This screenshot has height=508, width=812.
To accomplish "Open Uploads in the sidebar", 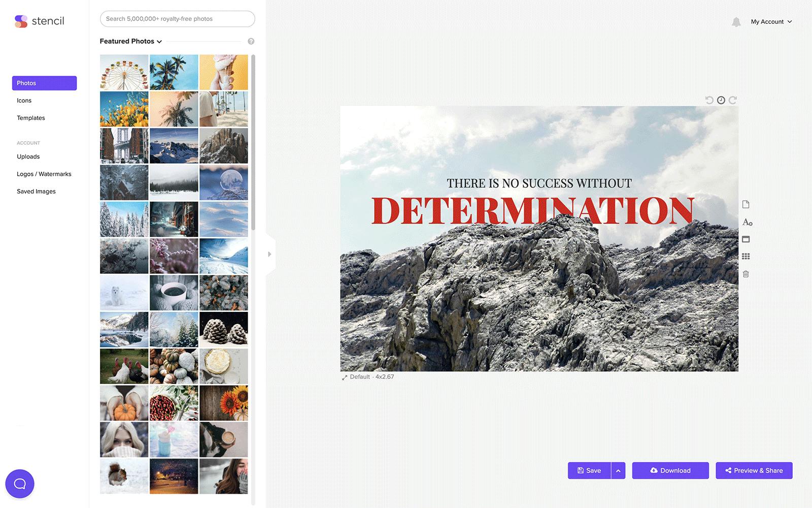I will point(28,156).
